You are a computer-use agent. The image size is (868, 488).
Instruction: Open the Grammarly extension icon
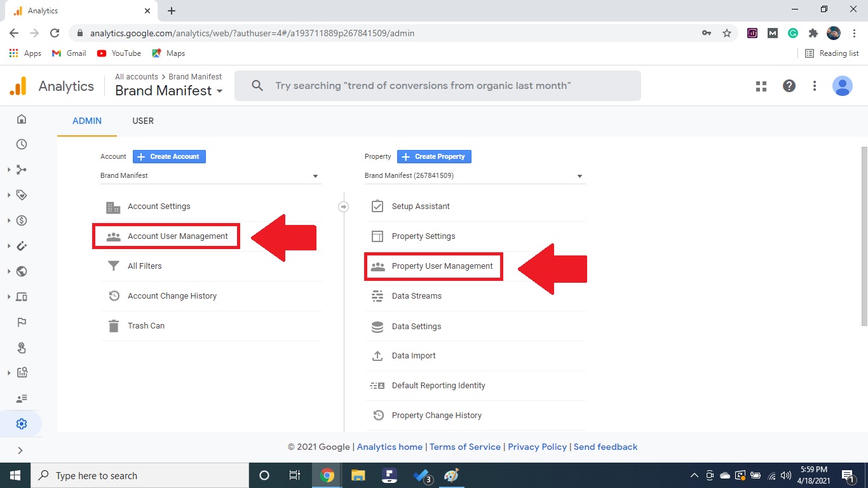coord(793,33)
